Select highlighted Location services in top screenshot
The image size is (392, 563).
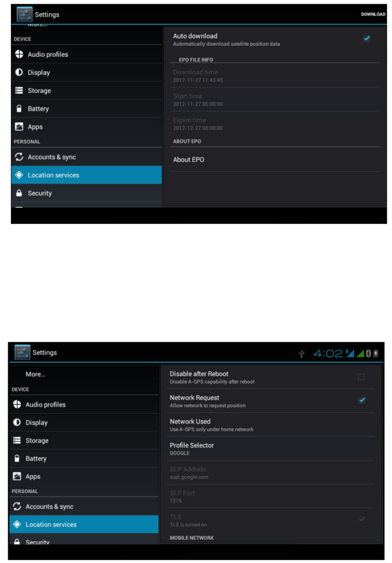pyautogui.click(x=86, y=175)
